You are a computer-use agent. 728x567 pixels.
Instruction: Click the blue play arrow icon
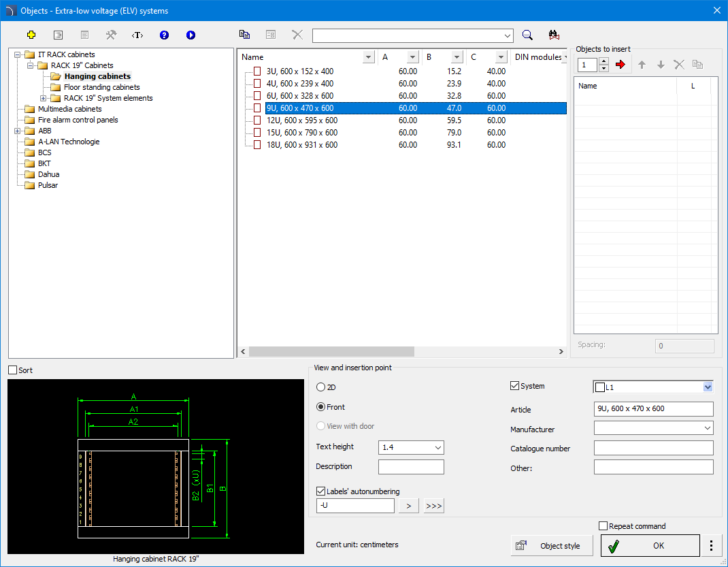click(x=191, y=35)
